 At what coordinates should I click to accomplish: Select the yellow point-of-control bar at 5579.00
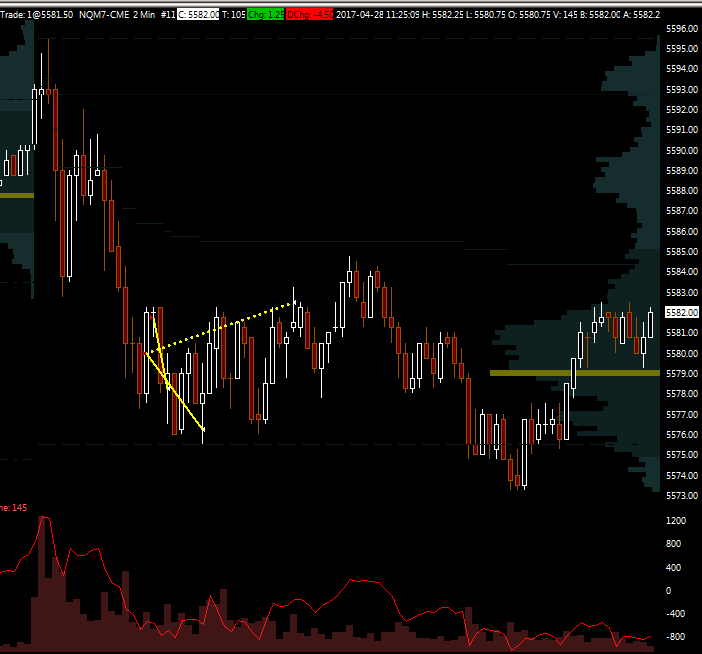click(575, 373)
